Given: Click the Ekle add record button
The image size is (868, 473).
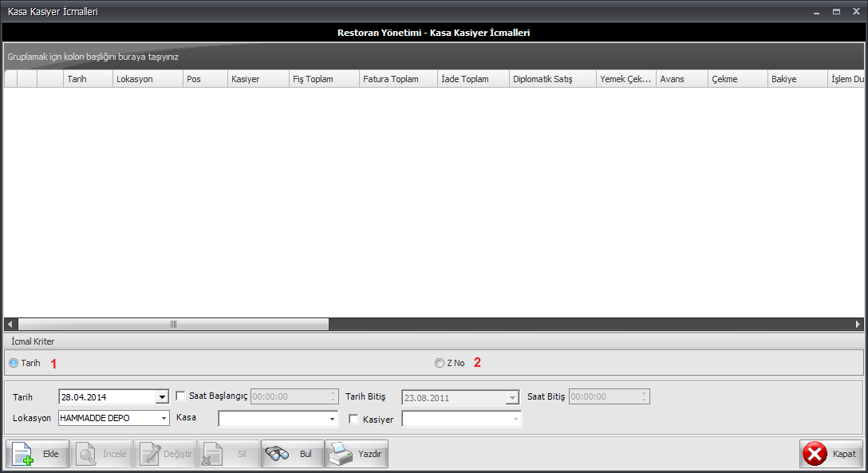Looking at the screenshot, I should click(x=37, y=454).
